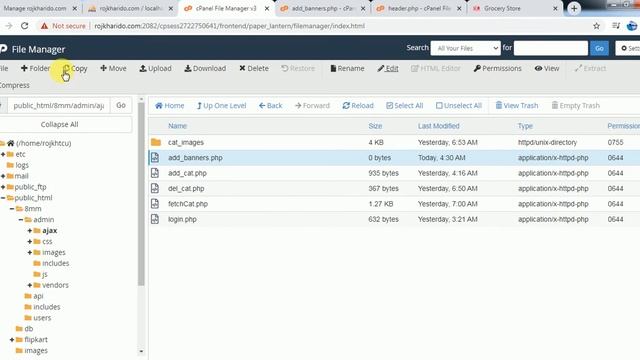Sort by Last Modified column
The width and height of the screenshot is (640, 360).
point(438,126)
